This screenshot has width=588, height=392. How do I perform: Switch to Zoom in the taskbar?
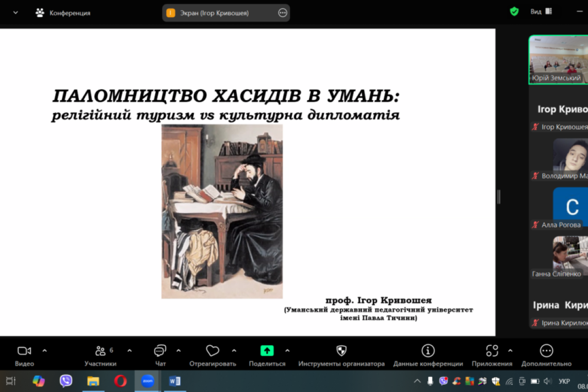(148, 381)
